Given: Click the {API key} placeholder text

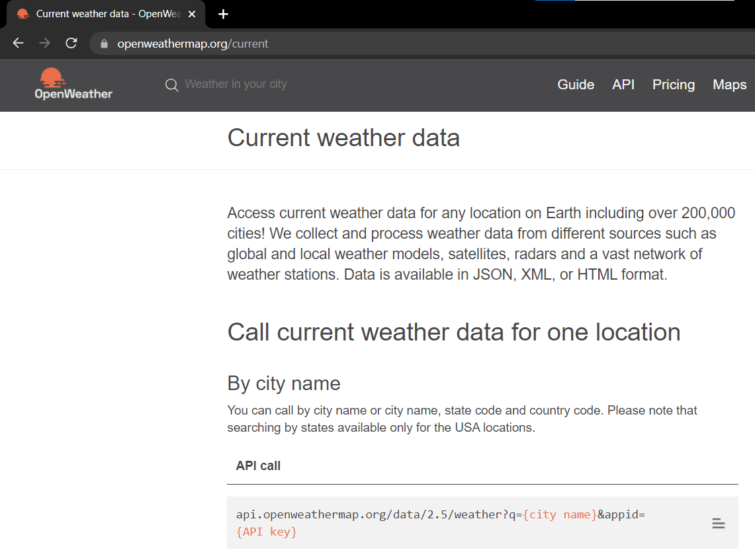Looking at the screenshot, I should click(267, 532).
